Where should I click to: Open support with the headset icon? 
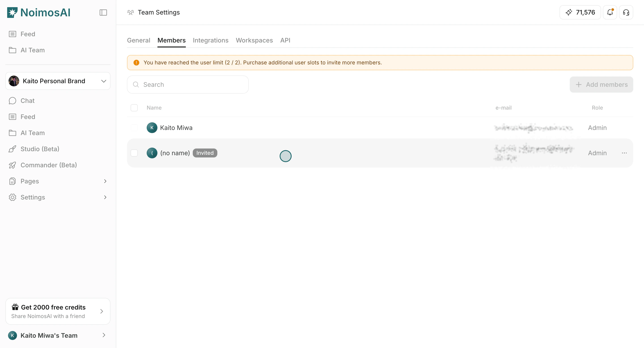[x=626, y=12]
